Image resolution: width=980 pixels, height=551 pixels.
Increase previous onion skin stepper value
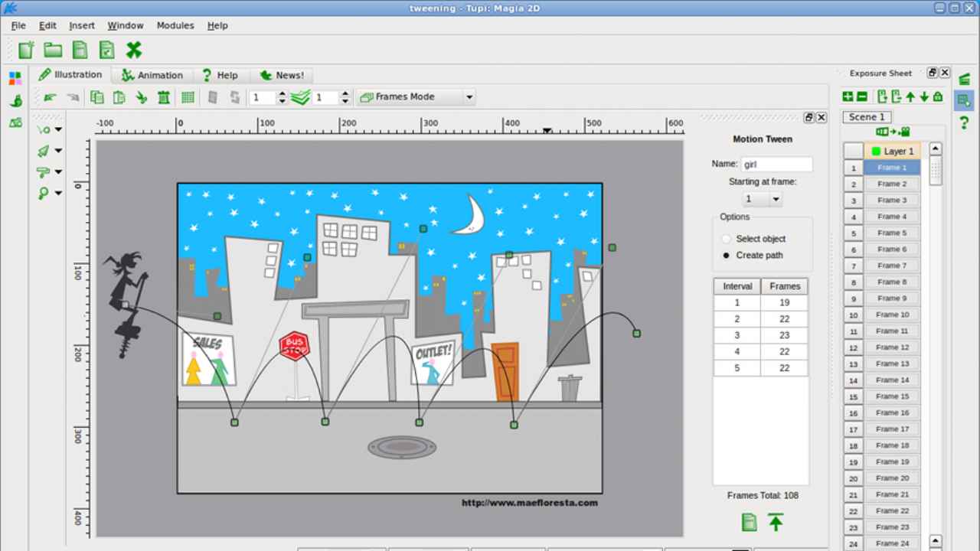click(x=282, y=93)
